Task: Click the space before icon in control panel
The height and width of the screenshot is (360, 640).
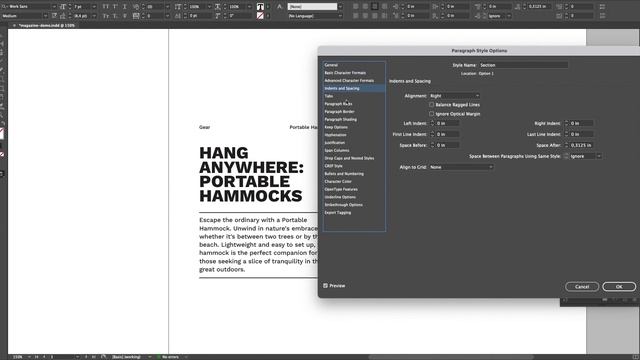Action: pos(477,7)
